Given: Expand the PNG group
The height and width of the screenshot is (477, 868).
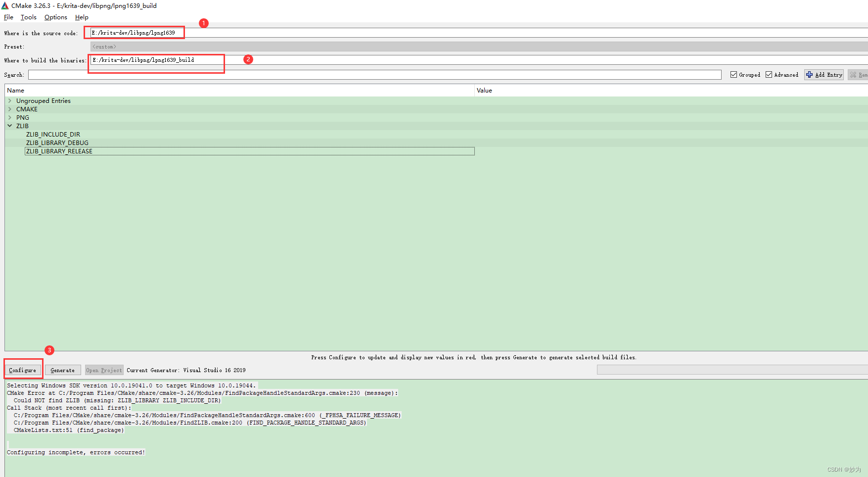Looking at the screenshot, I should tap(9, 117).
